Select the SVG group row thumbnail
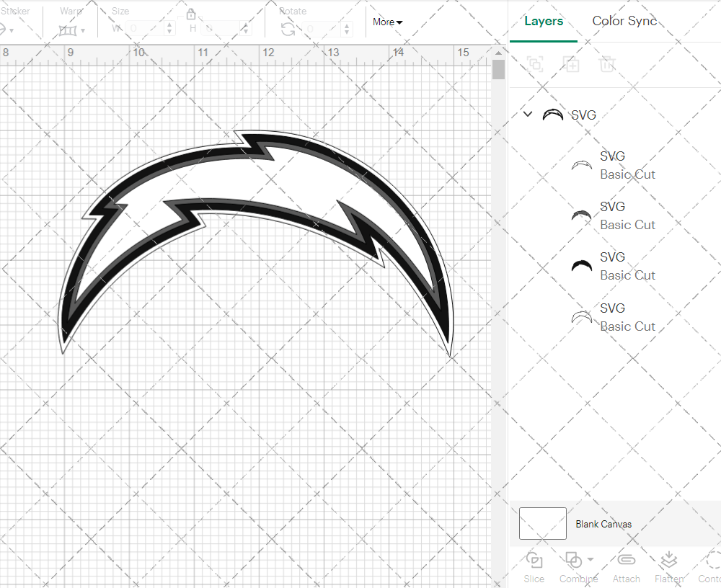The width and height of the screenshot is (721, 588). (553, 115)
